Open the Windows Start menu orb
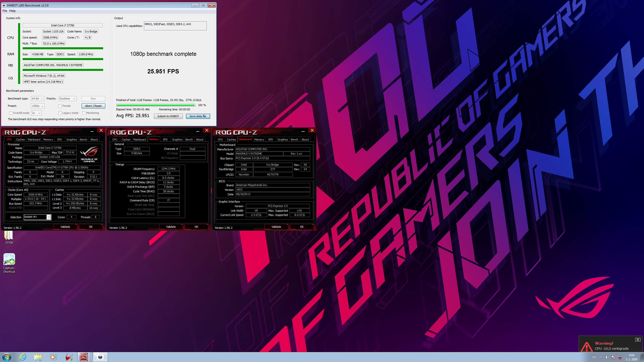This screenshot has width=644, height=362. [x=7, y=357]
